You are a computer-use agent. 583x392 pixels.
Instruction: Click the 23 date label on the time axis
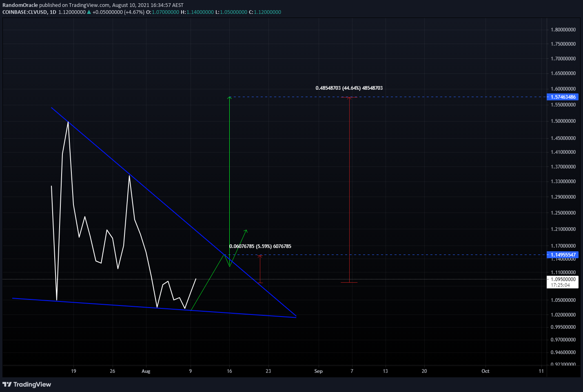coord(268,371)
